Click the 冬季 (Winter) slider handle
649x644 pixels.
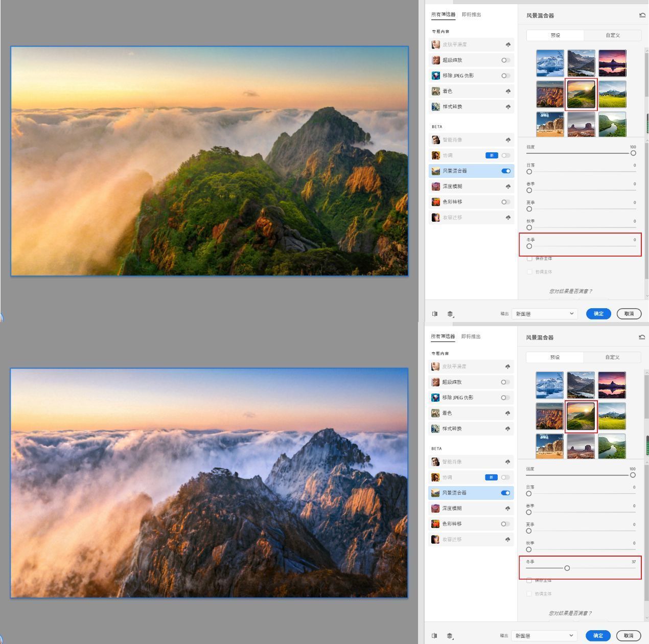click(529, 246)
